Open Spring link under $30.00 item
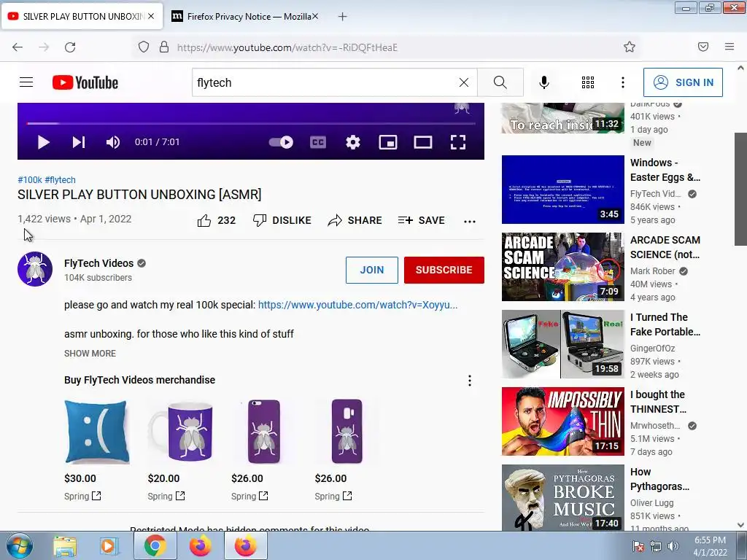 coord(82,496)
